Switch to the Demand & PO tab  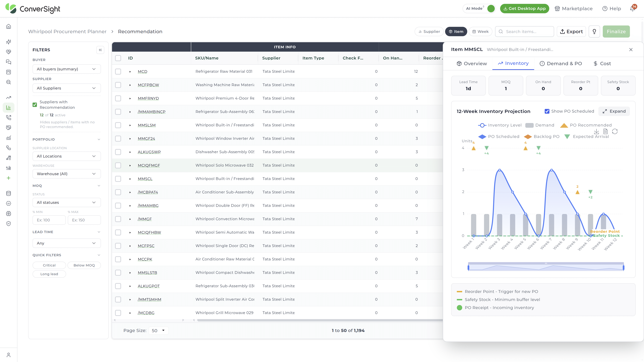coord(560,64)
